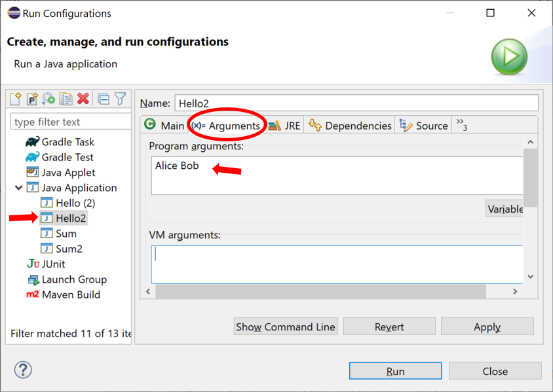Click the New prototype configuration icon
Image resolution: width=553 pixels, height=392 pixels.
[32, 99]
